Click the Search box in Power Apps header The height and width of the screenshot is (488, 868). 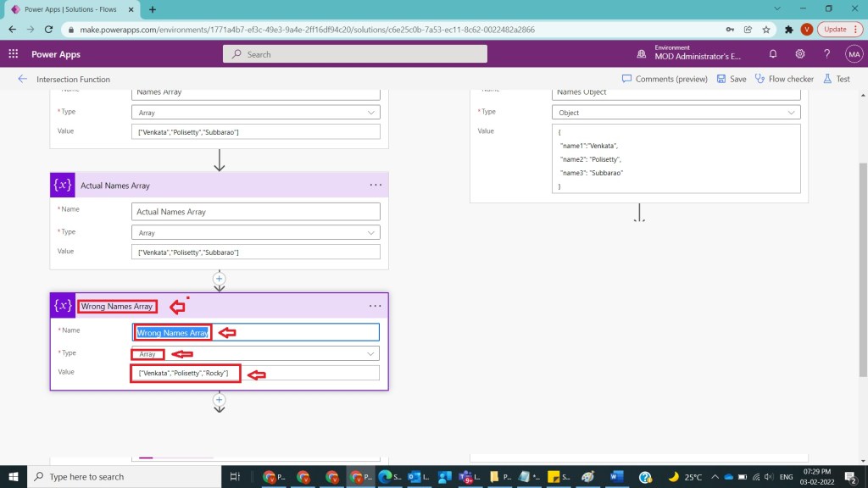coord(356,53)
